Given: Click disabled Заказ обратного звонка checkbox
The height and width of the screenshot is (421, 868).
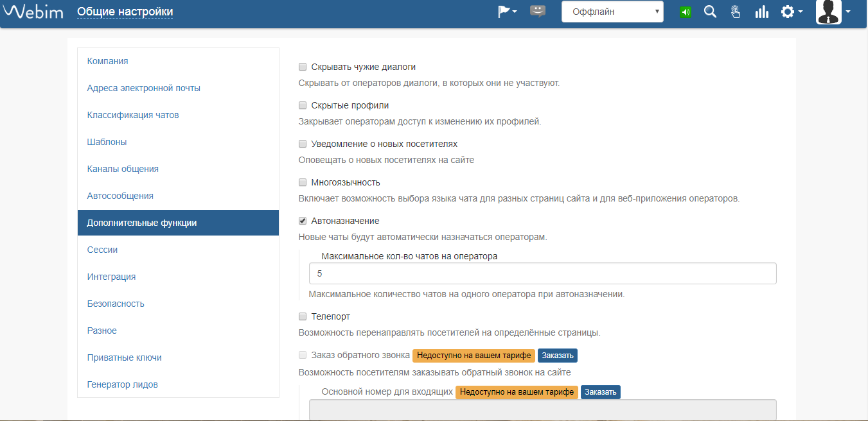Looking at the screenshot, I should (303, 355).
